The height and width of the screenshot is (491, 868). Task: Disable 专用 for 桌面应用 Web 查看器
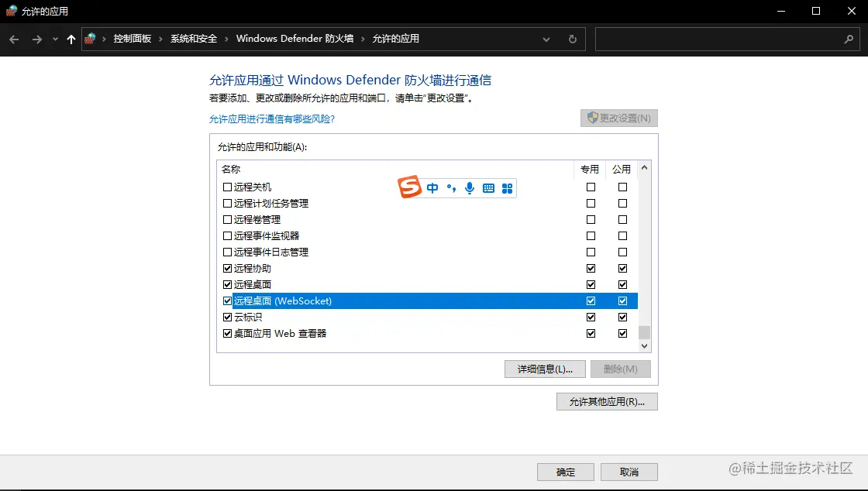coord(591,334)
